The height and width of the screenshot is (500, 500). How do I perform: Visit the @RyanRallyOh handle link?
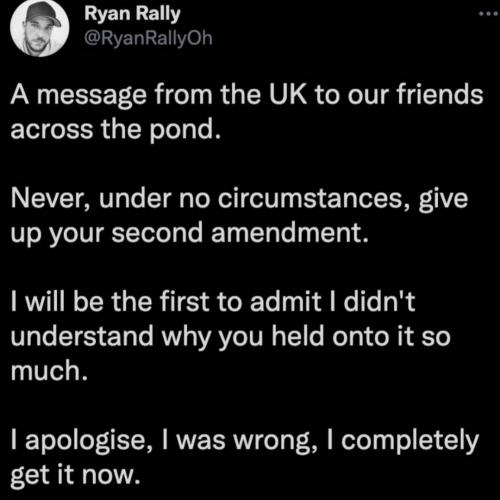(148, 39)
